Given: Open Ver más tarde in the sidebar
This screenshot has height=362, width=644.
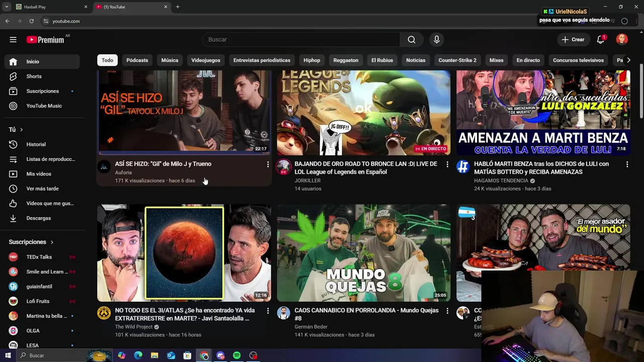Looking at the screenshot, I should click(x=42, y=189).
